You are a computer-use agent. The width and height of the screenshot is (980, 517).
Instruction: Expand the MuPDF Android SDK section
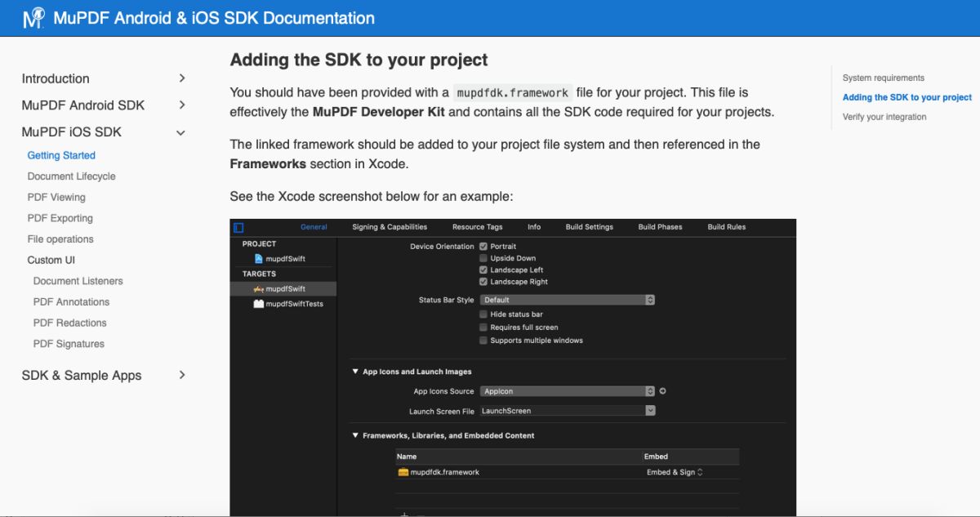181,105
